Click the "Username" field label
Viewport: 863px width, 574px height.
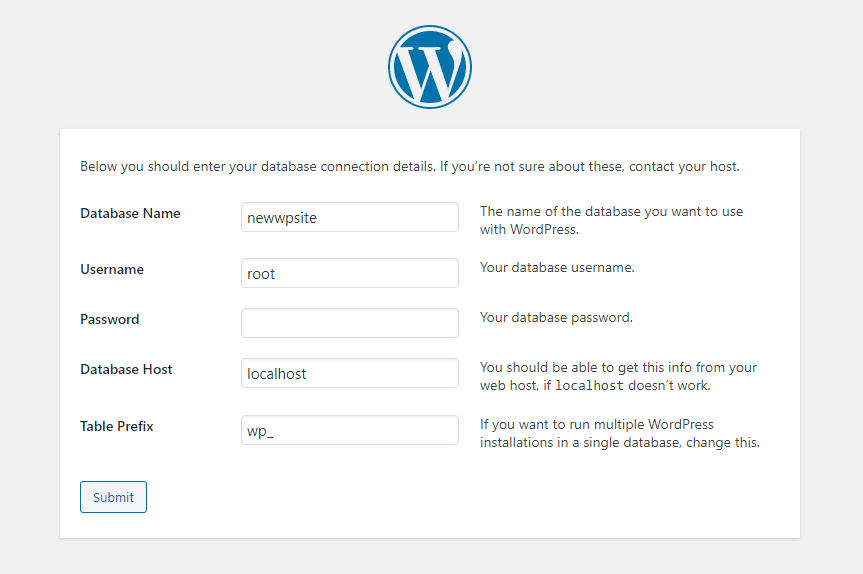112,269
